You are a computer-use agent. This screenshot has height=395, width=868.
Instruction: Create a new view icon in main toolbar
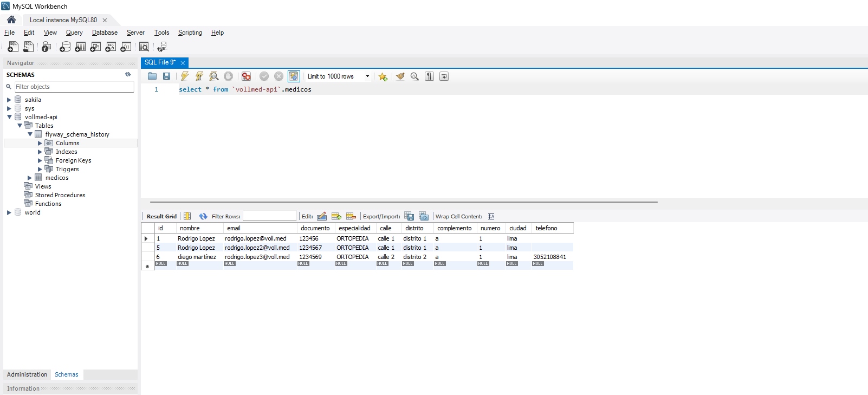click(95, 47)
